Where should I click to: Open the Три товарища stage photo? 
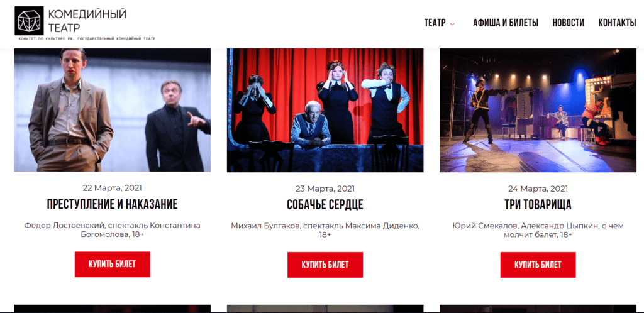click(x=538, y=110)
